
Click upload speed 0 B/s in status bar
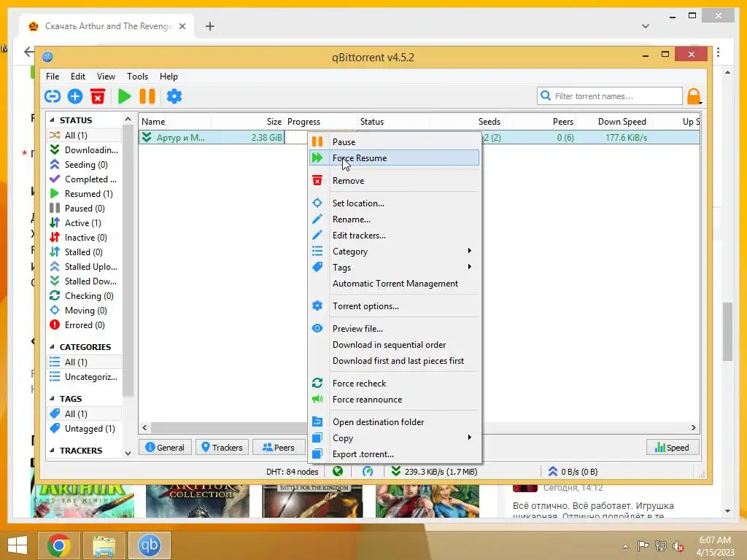pos(573,472)
